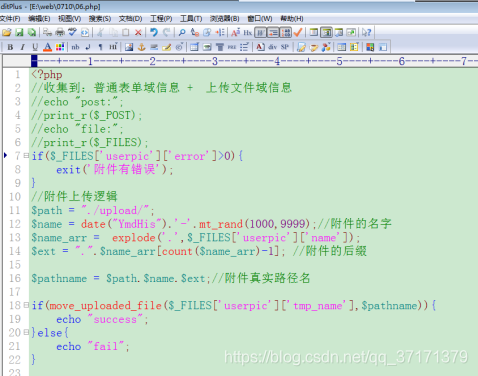This screenshot has height=376, width=478.
Task: Open the table insert dropdown after the ©
Action: click(195, 47)
